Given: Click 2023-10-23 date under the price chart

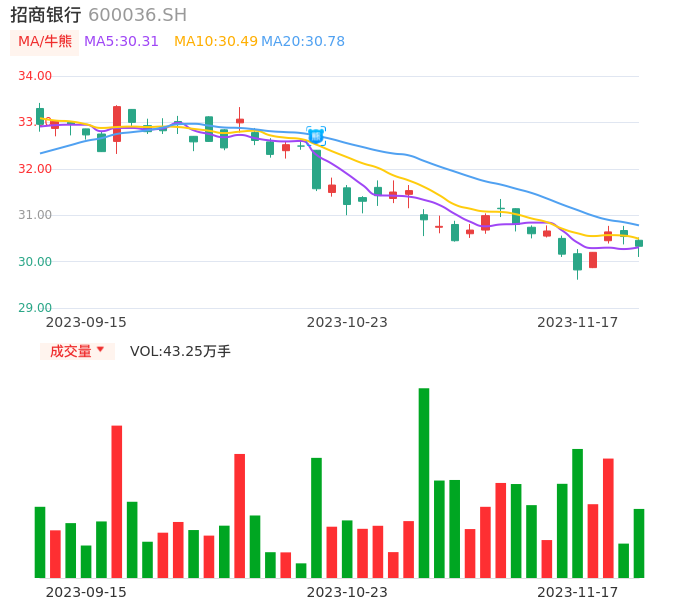Looking at the screenshot, I should (x=347, y=323).
